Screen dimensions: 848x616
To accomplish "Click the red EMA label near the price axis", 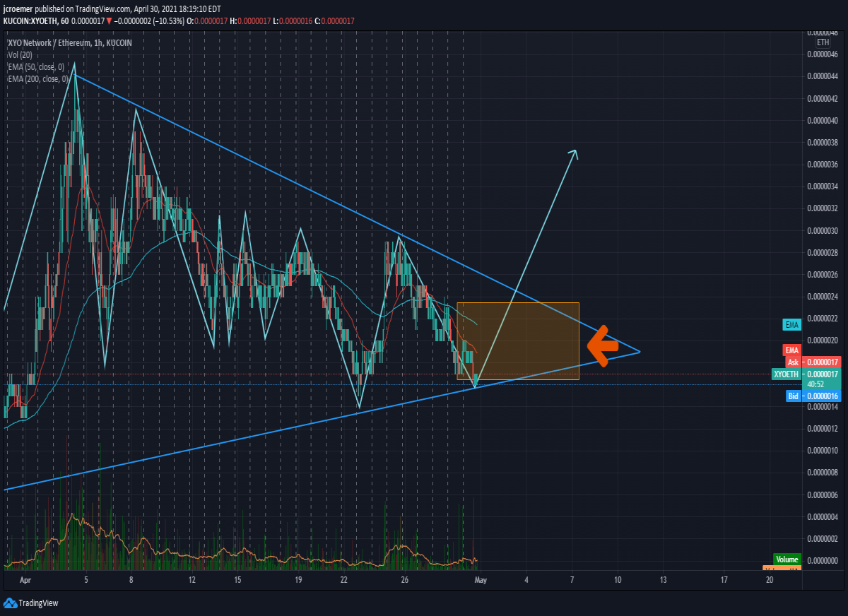I will pos(791,350).
